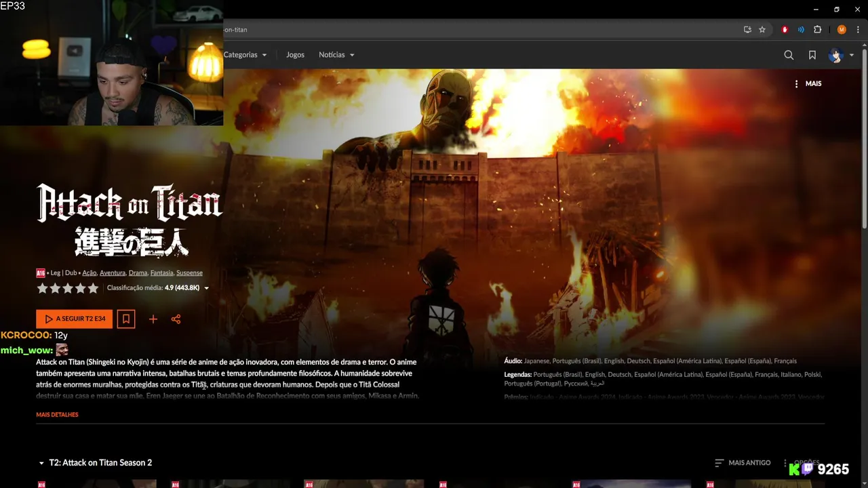
Task: Click the share icon under the title
Action: click(x=176, y=319)
